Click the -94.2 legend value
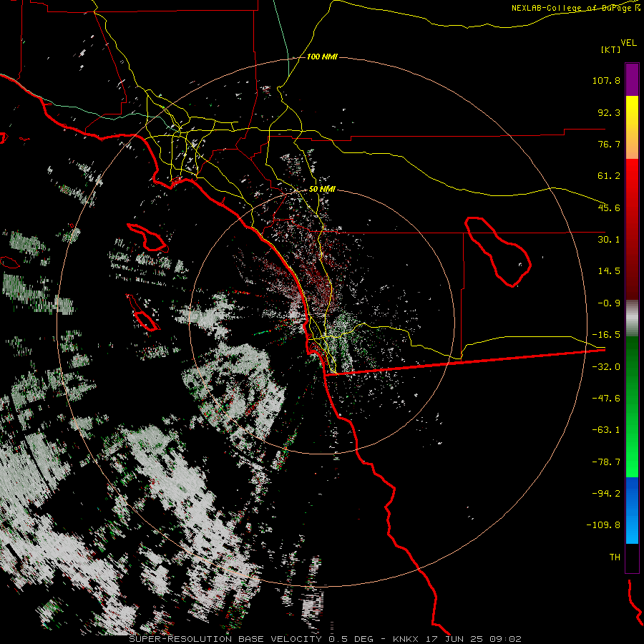 pos(606,493)
